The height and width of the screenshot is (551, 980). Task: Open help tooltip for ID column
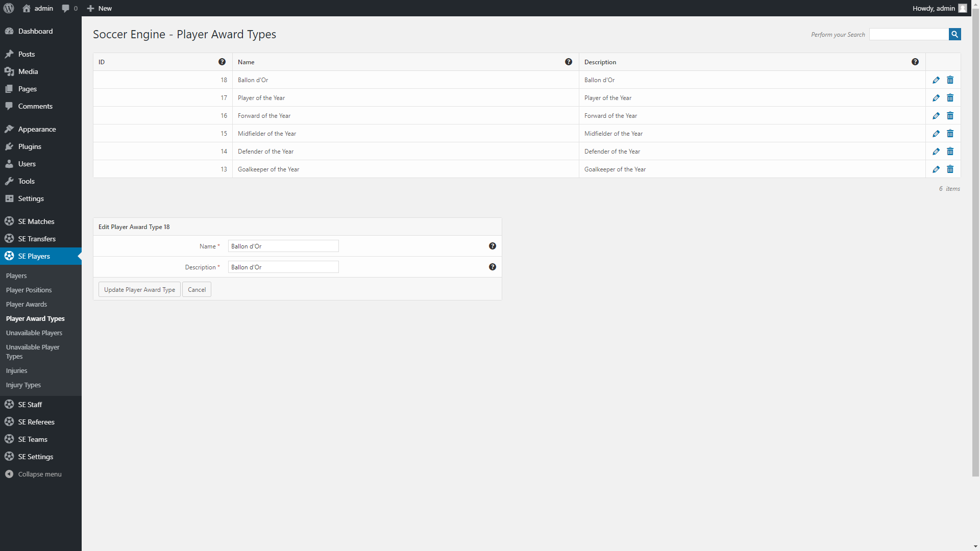pos(222,62)
